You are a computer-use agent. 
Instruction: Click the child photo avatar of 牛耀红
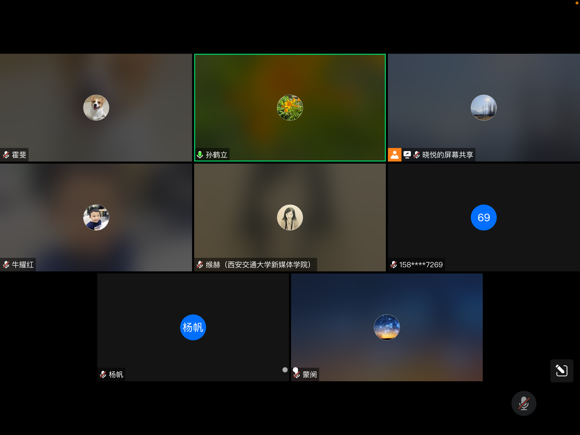point(96,218)
